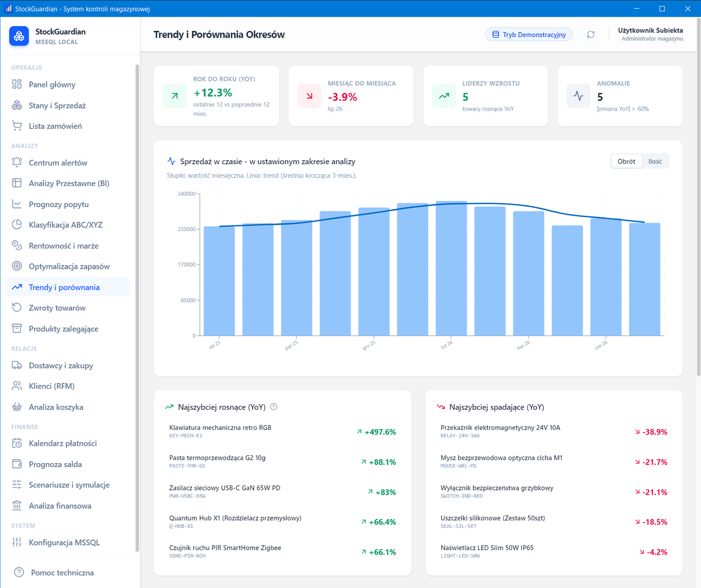701x588 pixels.
Task: Click the refresh data icon button
Action: pyautogui.click(x=591, y=35)
